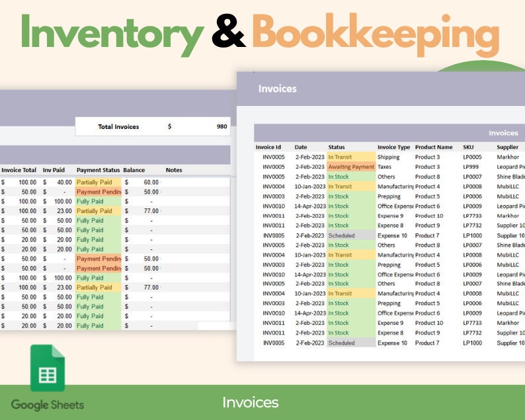Click the Balance column header
525x420 pixels.
coord(134,170)
